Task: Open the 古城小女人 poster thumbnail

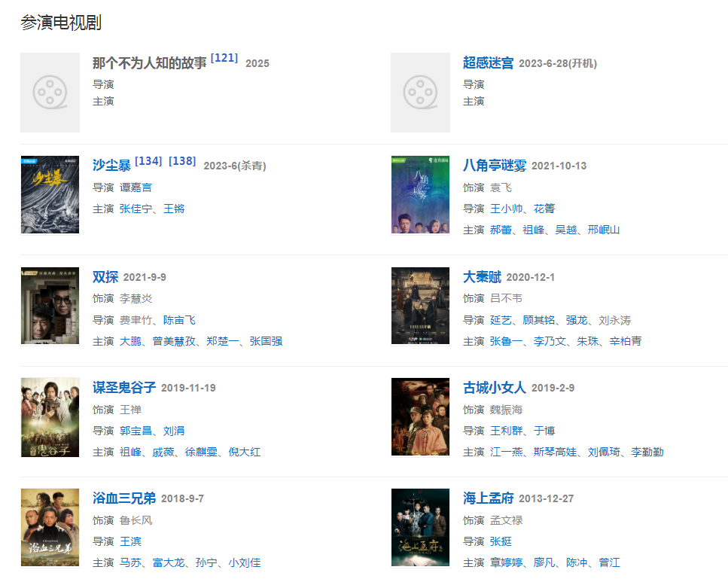Action: tap(420, 416)
